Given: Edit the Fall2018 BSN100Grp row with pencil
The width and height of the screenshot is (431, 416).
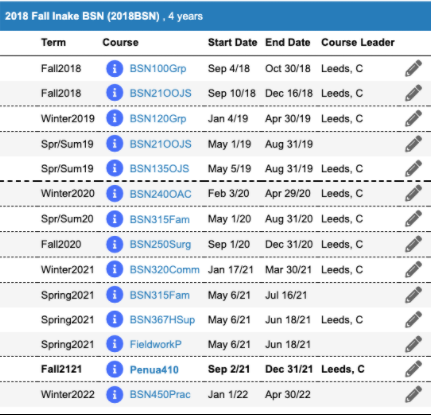Looking at the screenshot, I should [x=413, y=69].
